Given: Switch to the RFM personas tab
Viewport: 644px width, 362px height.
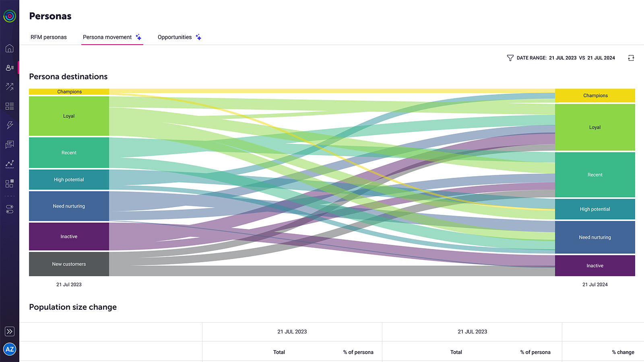Looking at the screenshot, I should coord(49,37).
